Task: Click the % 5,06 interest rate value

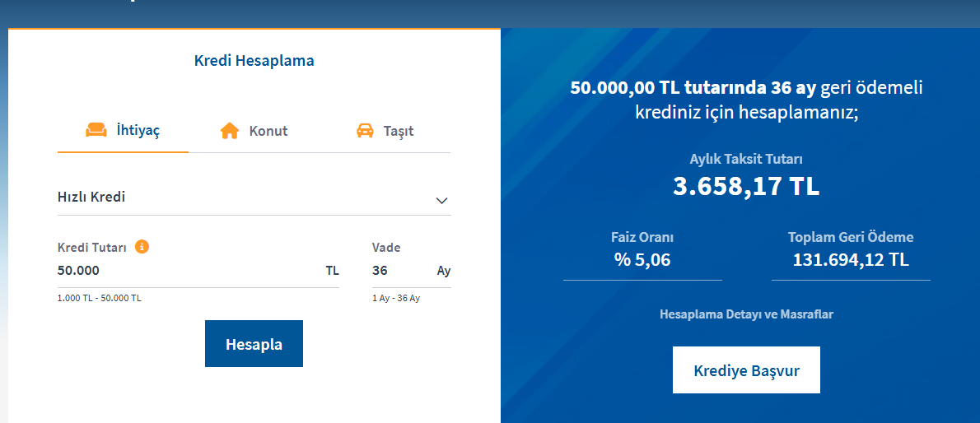Action: pyautogui.click(x=642, y=260)
